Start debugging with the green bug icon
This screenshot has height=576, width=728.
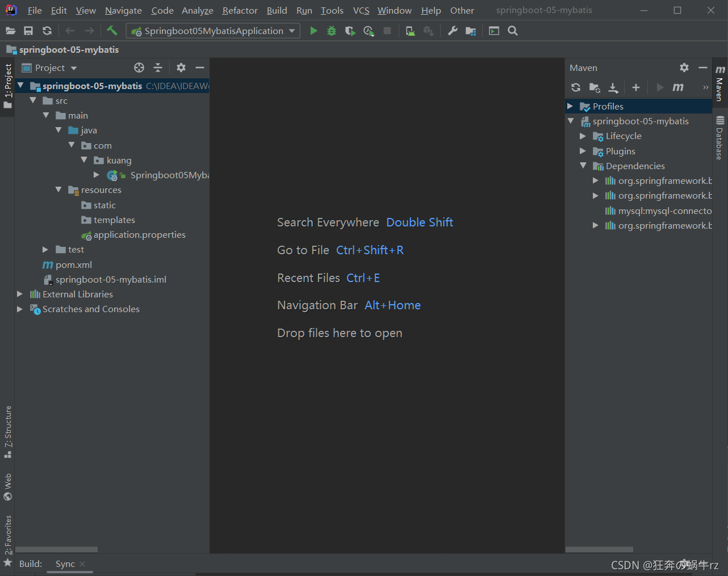coord(332,31)
